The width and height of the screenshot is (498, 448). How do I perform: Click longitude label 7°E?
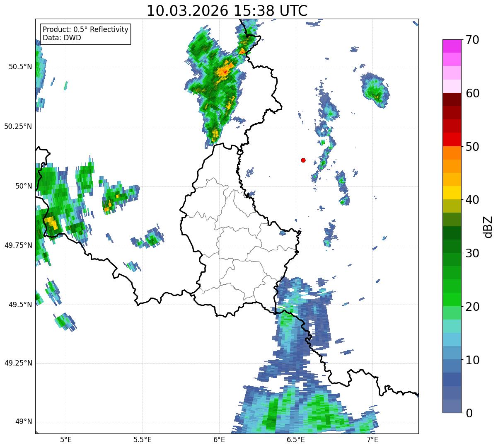pyautogui.click(x=372, y=439)
